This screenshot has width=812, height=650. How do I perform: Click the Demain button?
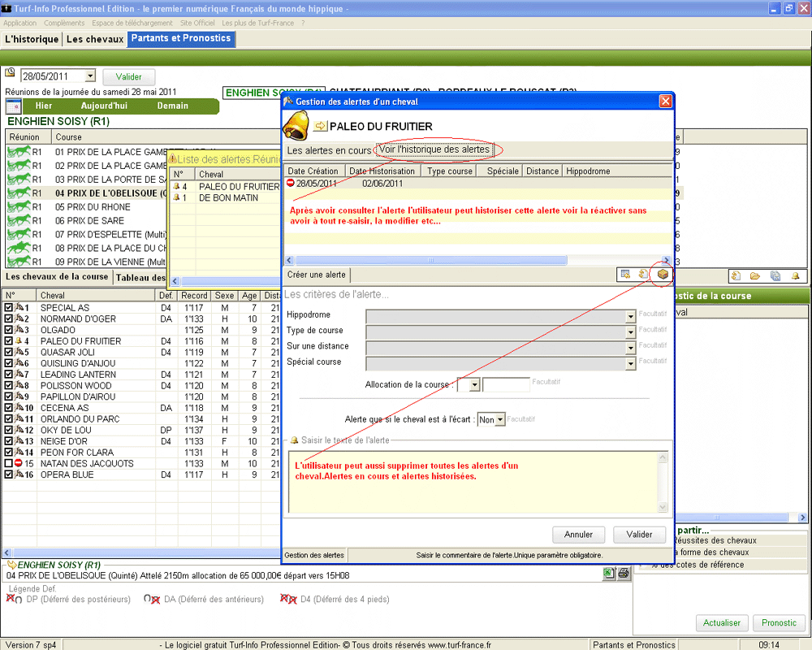(x=172, y=106)
